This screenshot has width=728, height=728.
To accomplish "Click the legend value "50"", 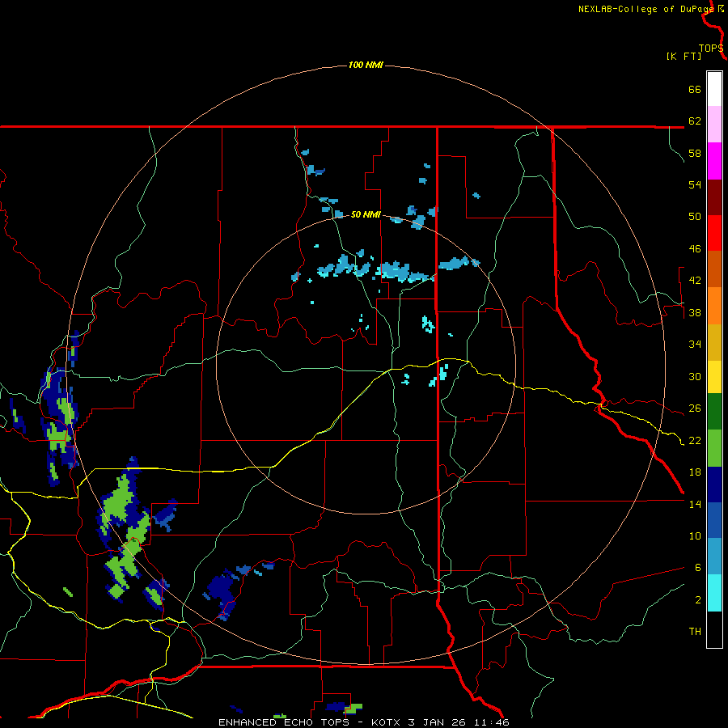I will point(695,217).
